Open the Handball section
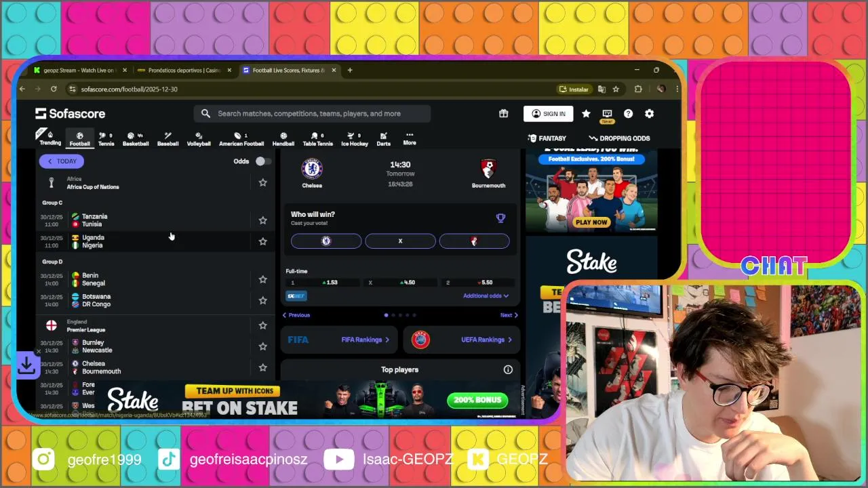The height and width of the screenshot is (488, 868). click(283, 138)
